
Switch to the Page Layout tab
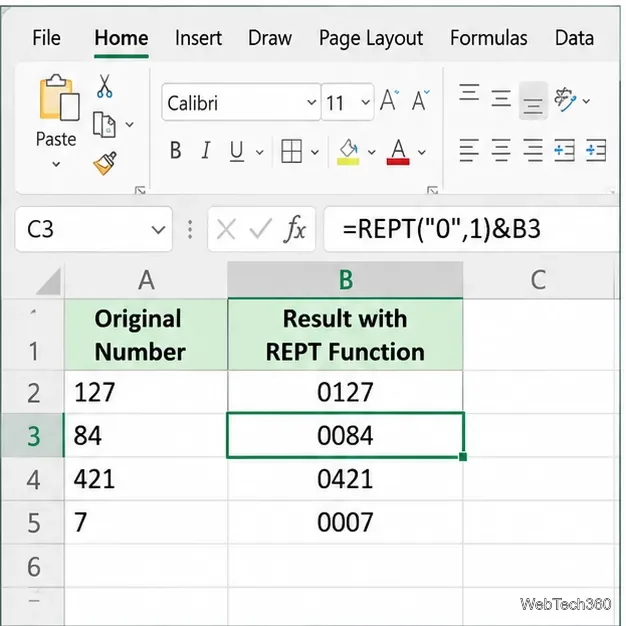[371, 39]
